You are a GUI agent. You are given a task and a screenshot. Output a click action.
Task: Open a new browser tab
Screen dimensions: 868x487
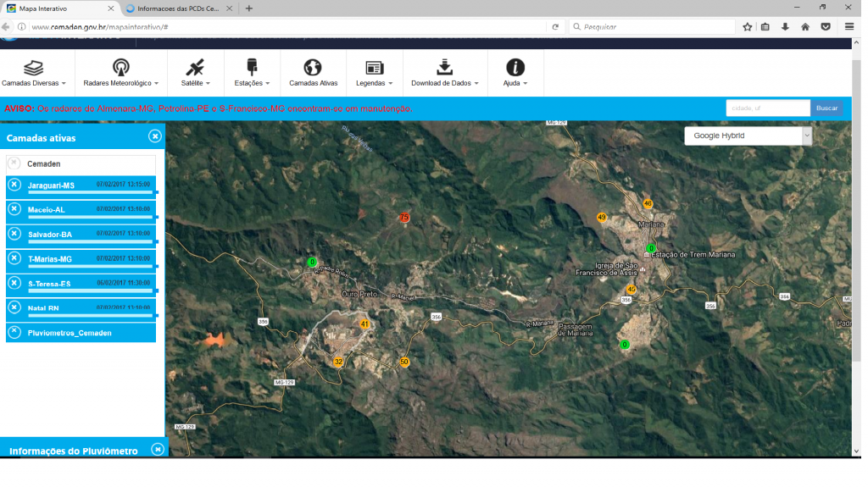tap(249, 8)
